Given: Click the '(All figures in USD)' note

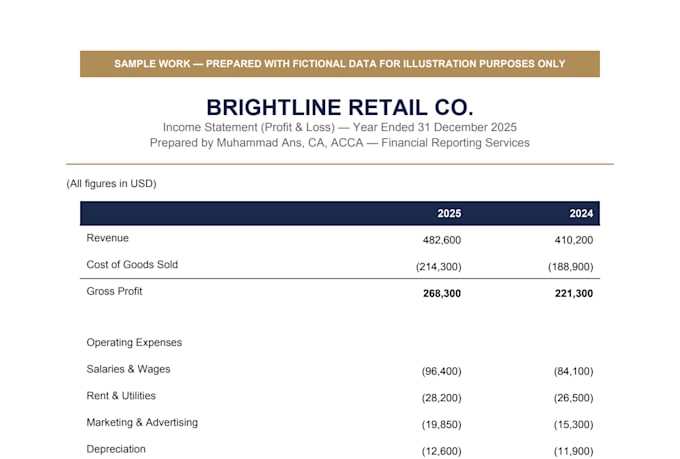Looking at the screenshot, I should [x=111, y=184].
